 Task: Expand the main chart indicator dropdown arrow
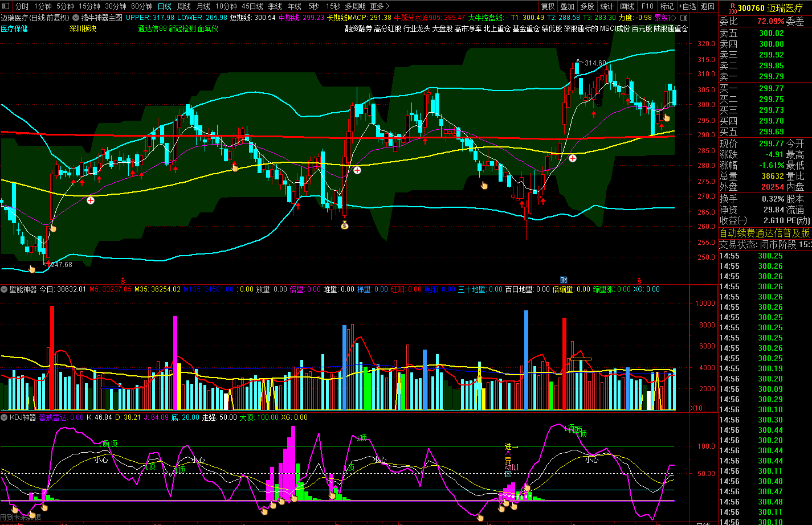point(76,18)
